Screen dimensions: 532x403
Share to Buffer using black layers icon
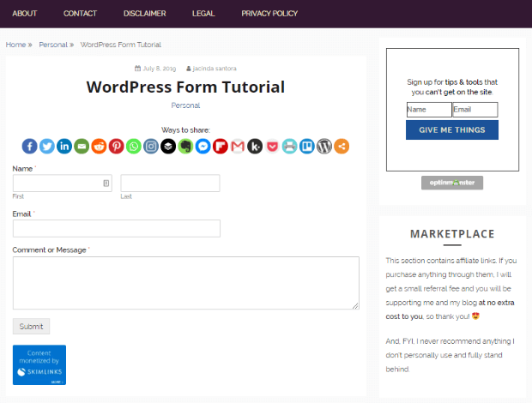[168, 147]
